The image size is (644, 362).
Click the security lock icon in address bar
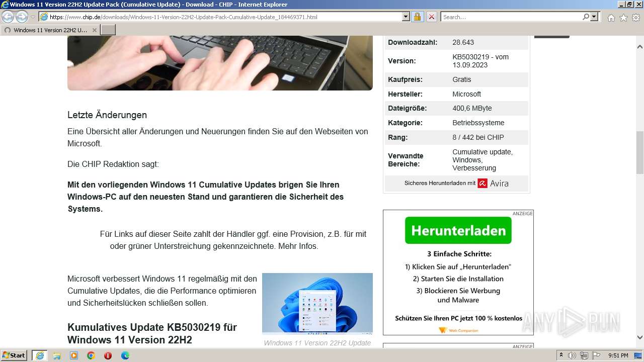418,17
